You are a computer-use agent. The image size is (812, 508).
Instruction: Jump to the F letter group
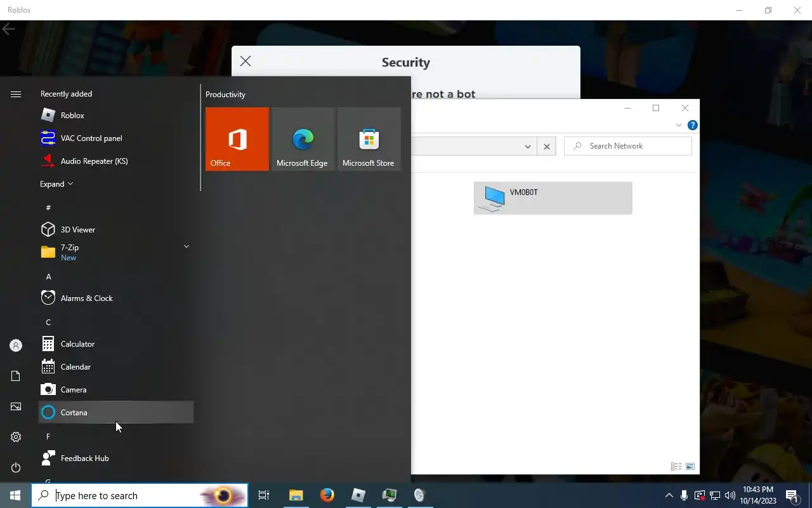(48, 436)
